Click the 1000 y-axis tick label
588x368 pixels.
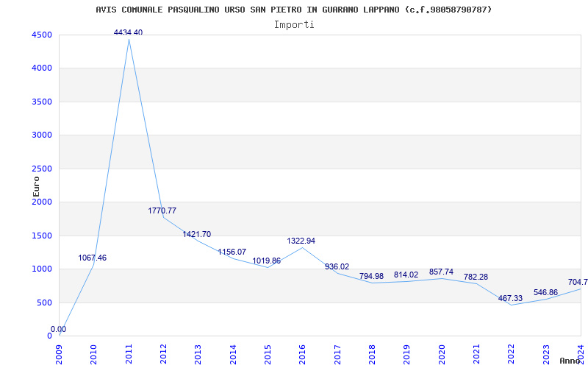click(41, 269)
